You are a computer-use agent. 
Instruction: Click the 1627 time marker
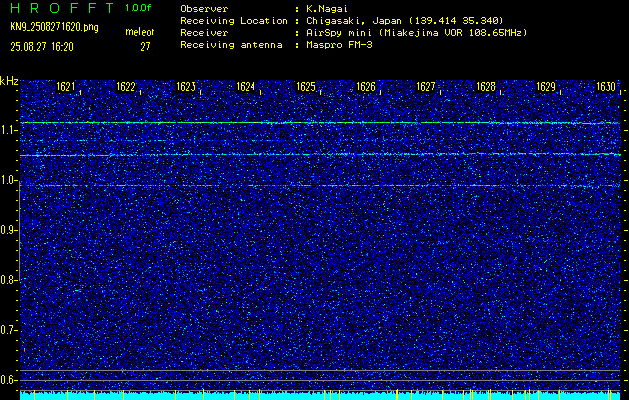click(x=426, y=86)
